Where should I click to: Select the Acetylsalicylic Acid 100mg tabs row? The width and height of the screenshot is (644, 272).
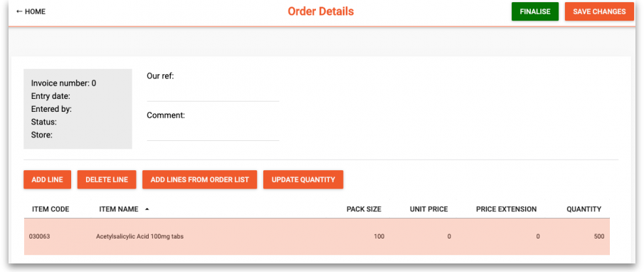317,236
